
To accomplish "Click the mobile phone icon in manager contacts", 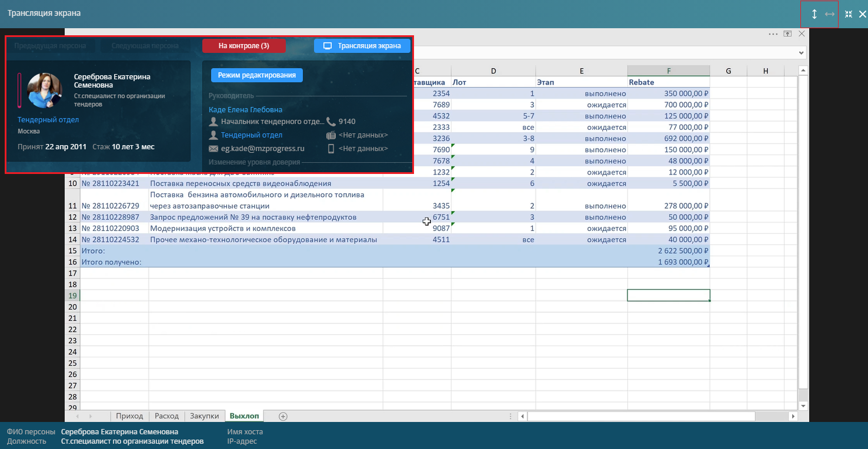I will point(331,149).
